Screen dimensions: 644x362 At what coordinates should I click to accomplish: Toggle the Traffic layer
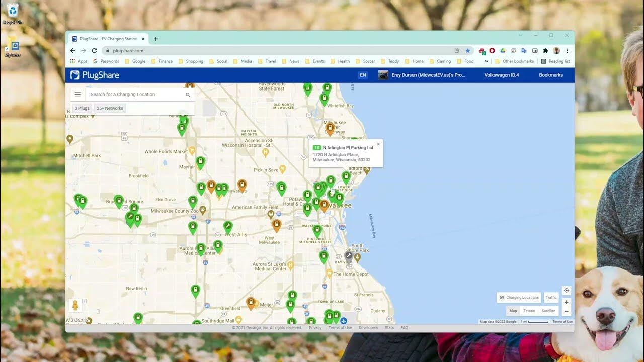point(551,297)
